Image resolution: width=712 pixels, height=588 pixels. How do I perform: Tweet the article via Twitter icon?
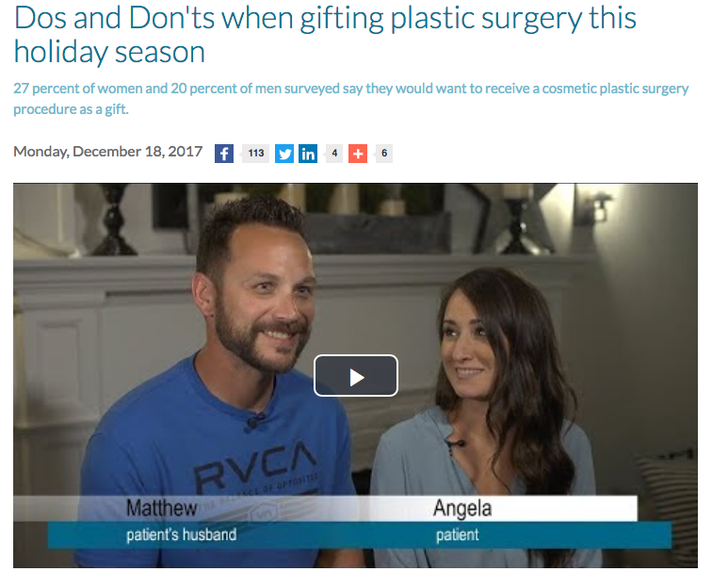(x=284, y=154)
